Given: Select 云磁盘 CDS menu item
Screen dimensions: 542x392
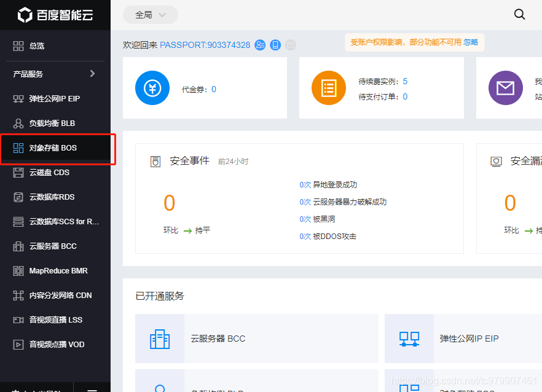Looking at the screenshot, I should (55, 172).
